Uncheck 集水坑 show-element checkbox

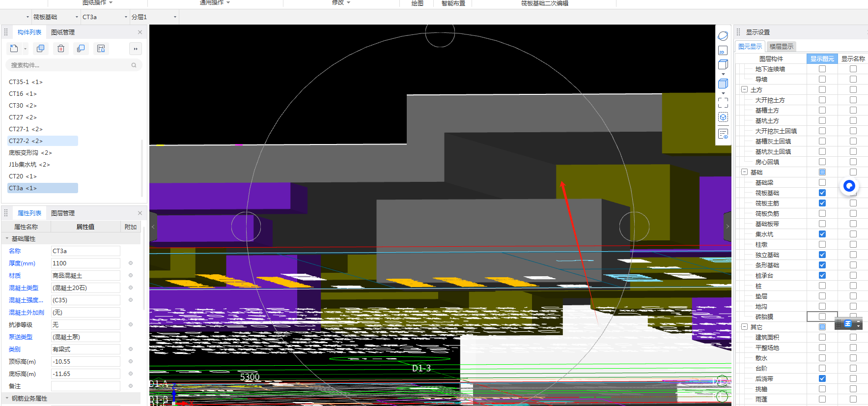click(822, 234)
